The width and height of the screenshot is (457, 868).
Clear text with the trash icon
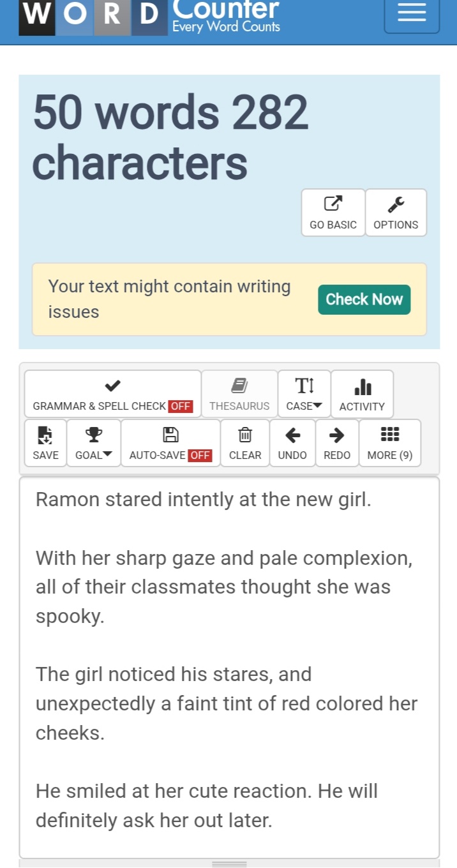(245, 435)
